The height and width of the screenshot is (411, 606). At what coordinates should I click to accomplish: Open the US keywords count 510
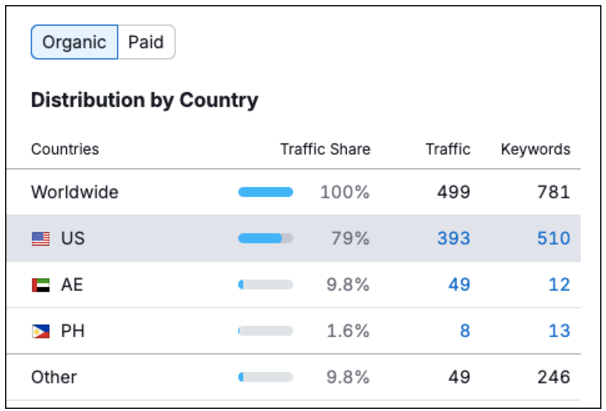coord(551,239)
